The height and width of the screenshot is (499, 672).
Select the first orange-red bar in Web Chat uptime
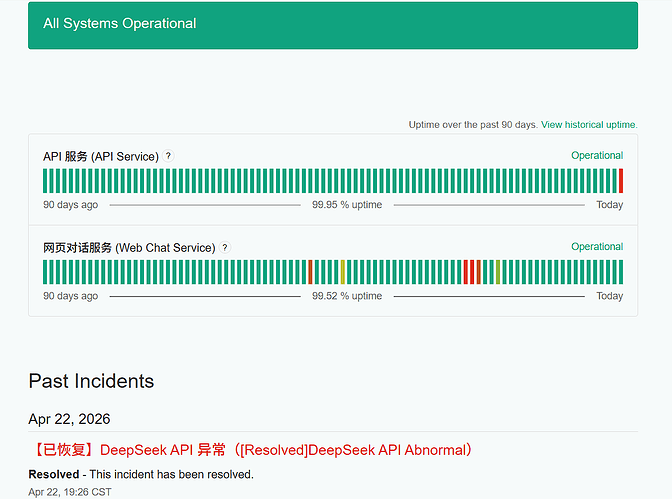(x=310, y=272)
